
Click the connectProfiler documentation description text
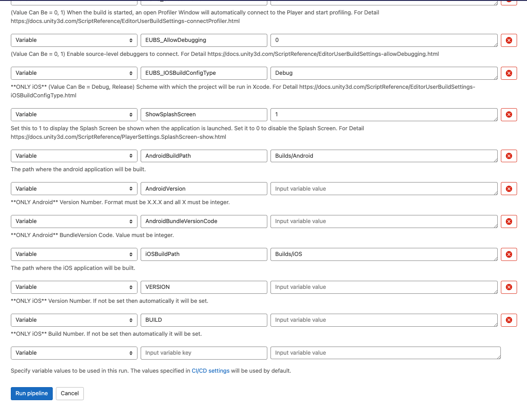click(x=195, y=17)
